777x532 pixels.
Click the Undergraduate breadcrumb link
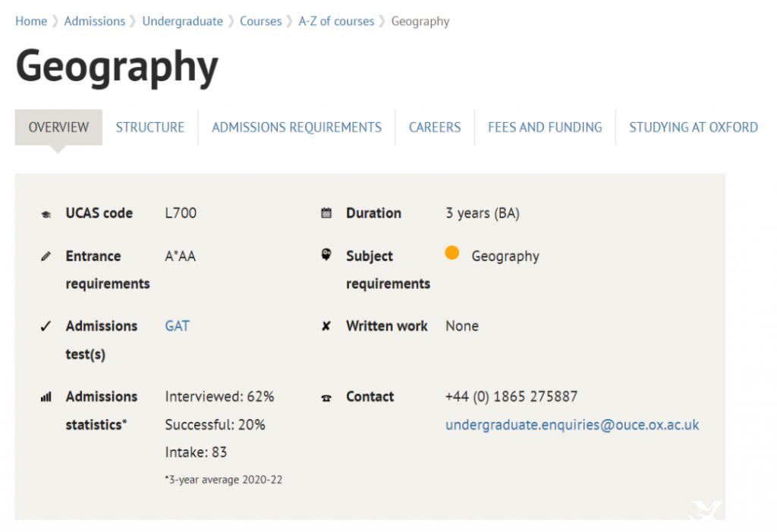pyautogui.click(x=182, y=21)
